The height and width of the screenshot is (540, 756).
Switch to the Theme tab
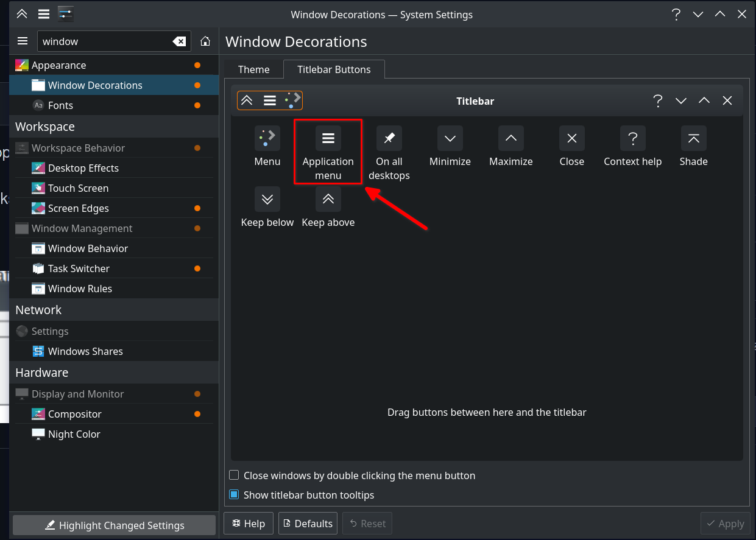click(253, 69)
